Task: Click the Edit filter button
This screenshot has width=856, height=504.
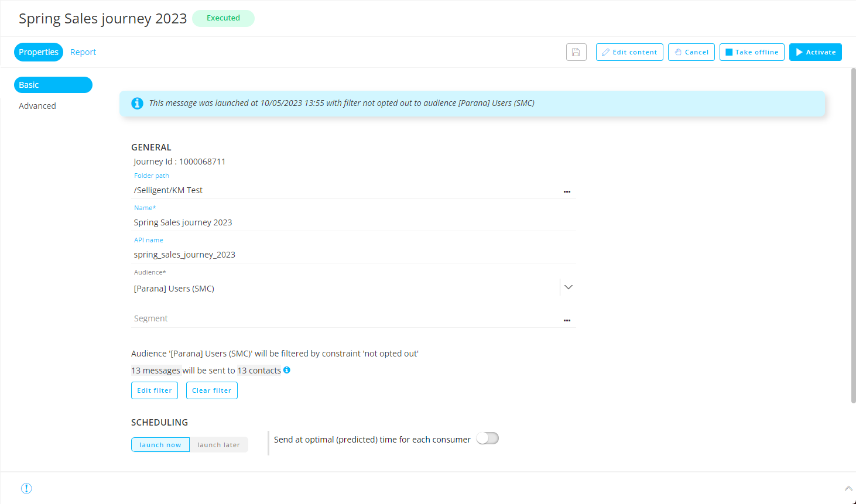Action: click(x=155, y=390)
